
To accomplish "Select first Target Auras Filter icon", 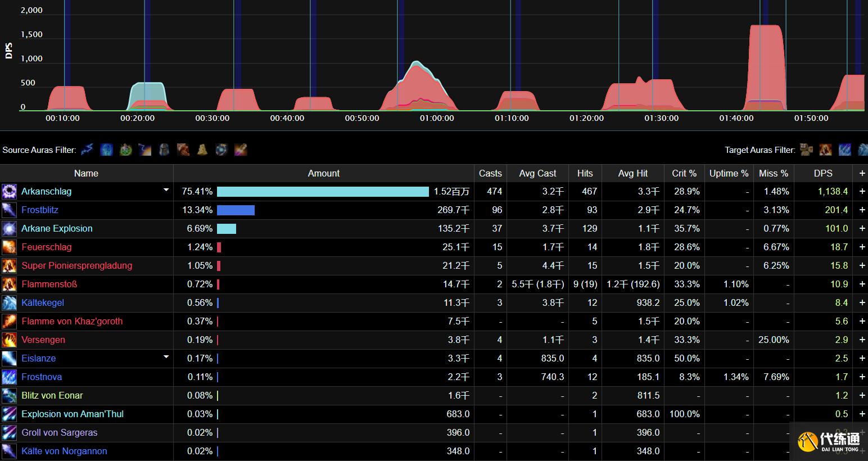I will pos(807,150).
